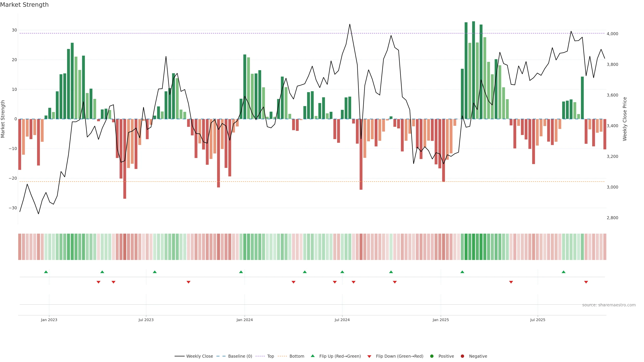Click the source: sharemaestro.com text

click(609, 305)
